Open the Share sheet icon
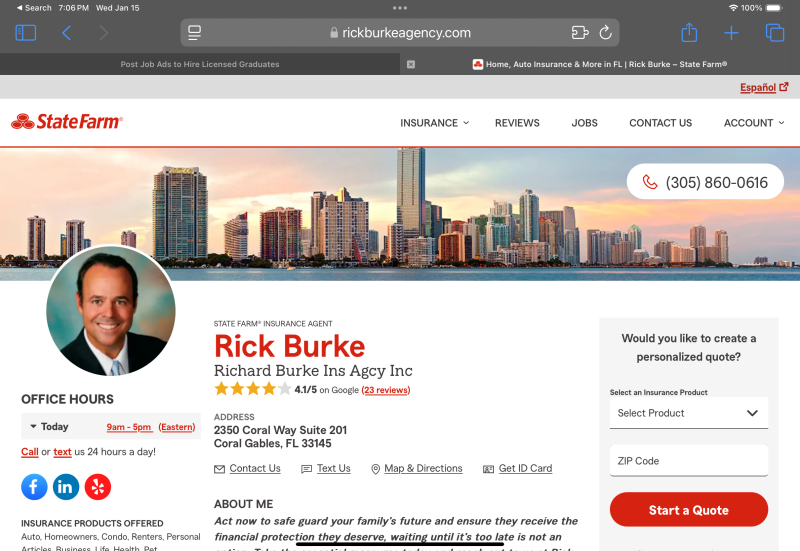Screen dimensions: 800x551 click(x=689, y=33)
